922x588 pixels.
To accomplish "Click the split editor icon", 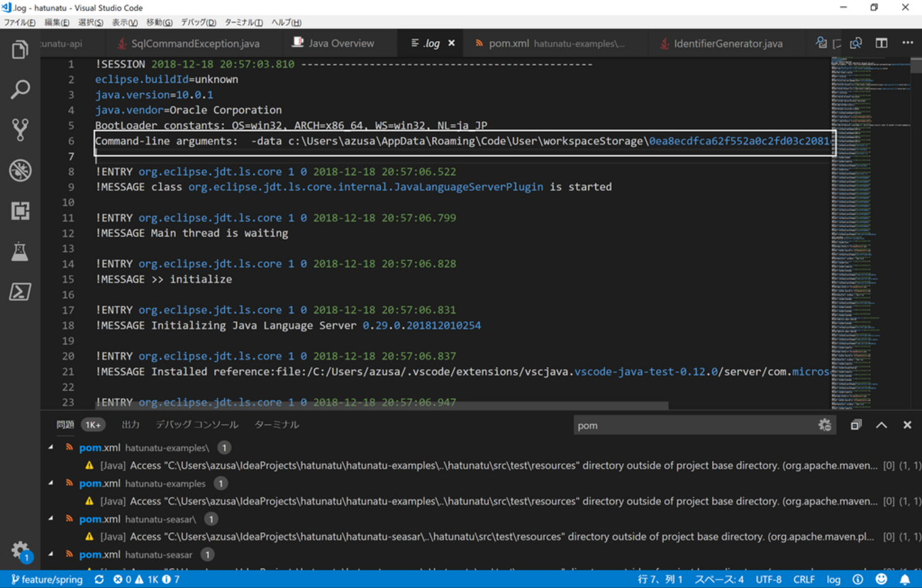I will pos(881,43).
